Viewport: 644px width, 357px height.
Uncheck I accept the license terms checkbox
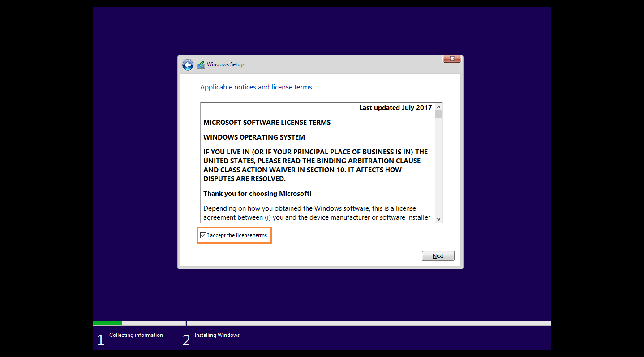coord(203,235)
